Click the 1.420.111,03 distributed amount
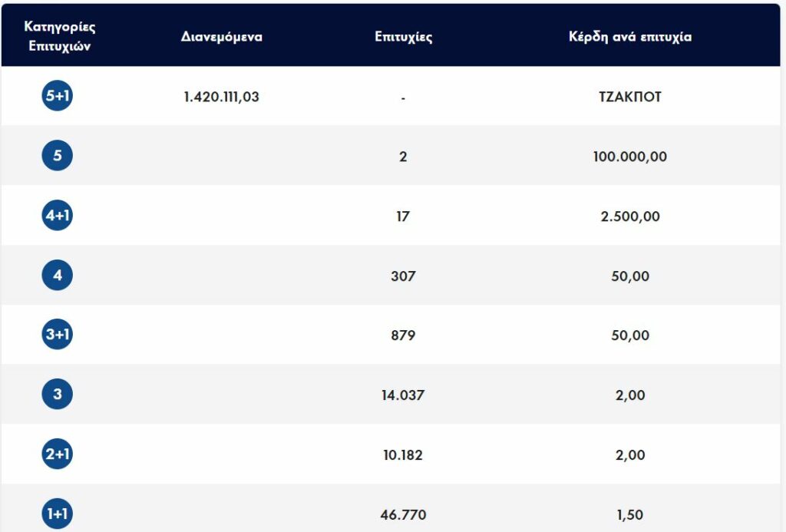786x532 pixels. [x=222, y=97]
